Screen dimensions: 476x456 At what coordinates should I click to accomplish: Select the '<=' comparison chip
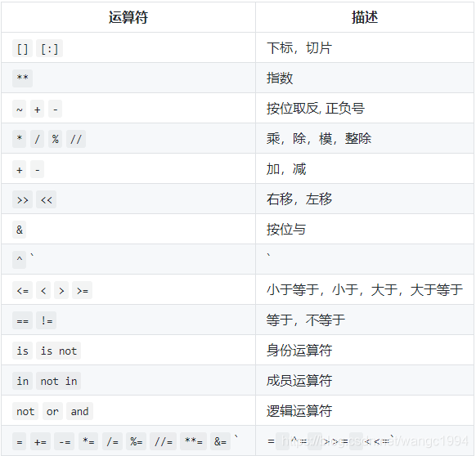click(x=22, y=290)
